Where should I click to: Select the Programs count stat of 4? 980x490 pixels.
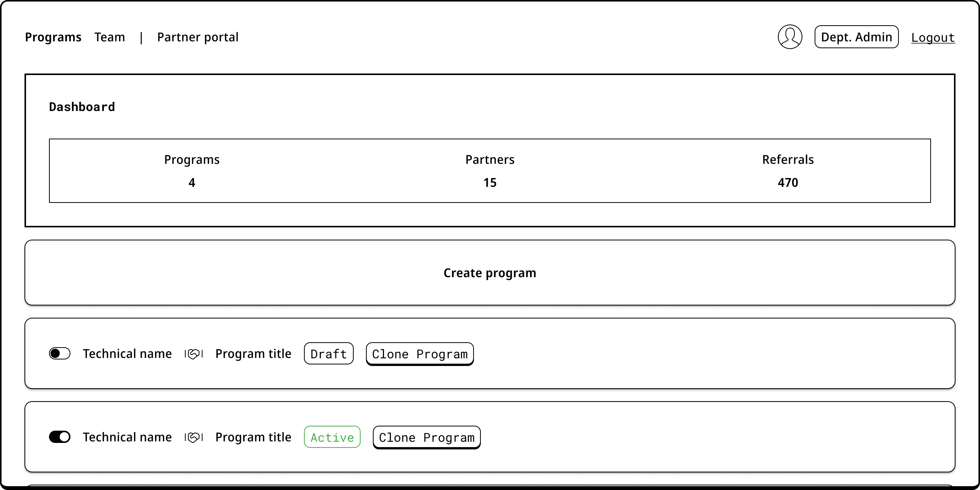[192, 183]
